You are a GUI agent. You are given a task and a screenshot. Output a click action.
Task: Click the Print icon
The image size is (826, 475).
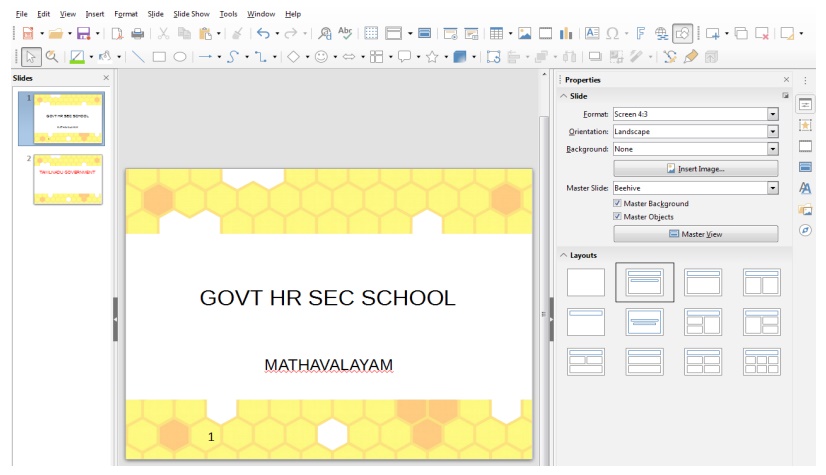[x=137, y=34]
